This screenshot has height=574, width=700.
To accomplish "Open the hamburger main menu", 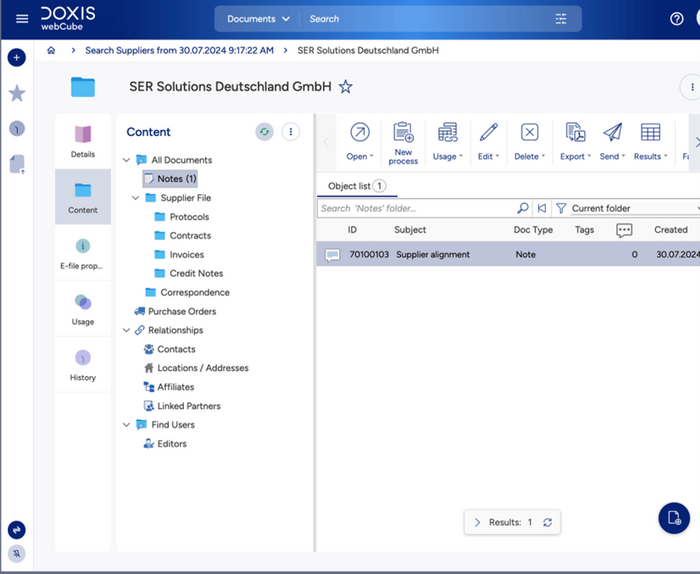I will 22,19.
